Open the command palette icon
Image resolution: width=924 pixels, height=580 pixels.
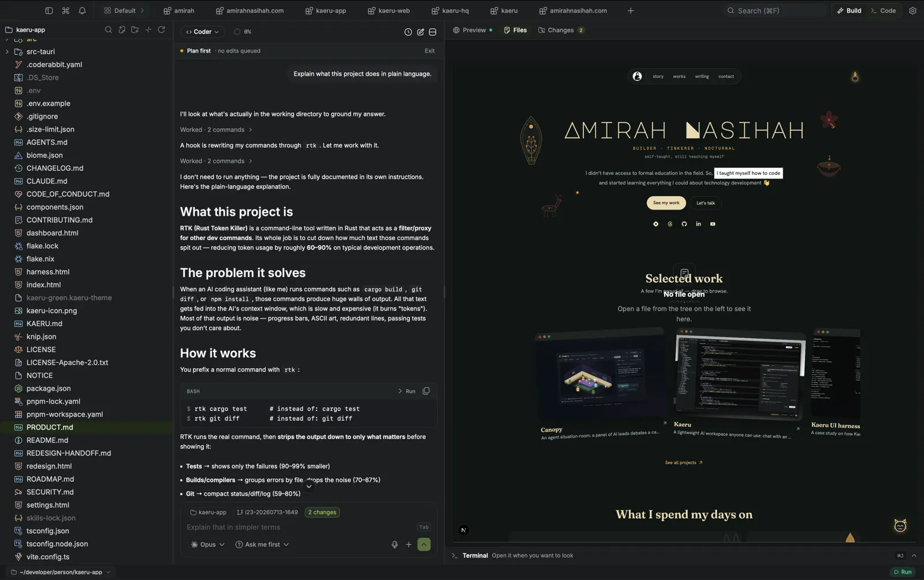tap(66, 10)
